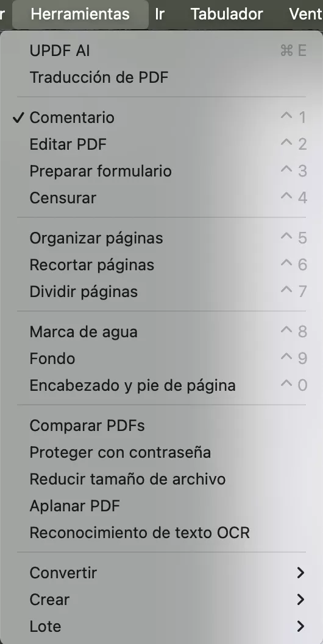The height and width of the screenshot is (644, 323).
Task: Click Aplanar PDF
Action: coord(161,506)
